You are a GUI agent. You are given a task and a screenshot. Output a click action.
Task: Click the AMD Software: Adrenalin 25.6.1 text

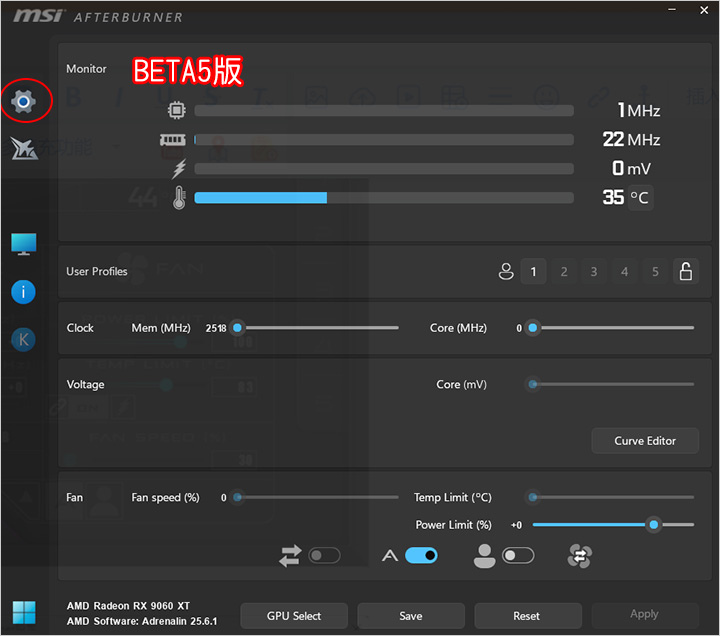tap(142, 621)
